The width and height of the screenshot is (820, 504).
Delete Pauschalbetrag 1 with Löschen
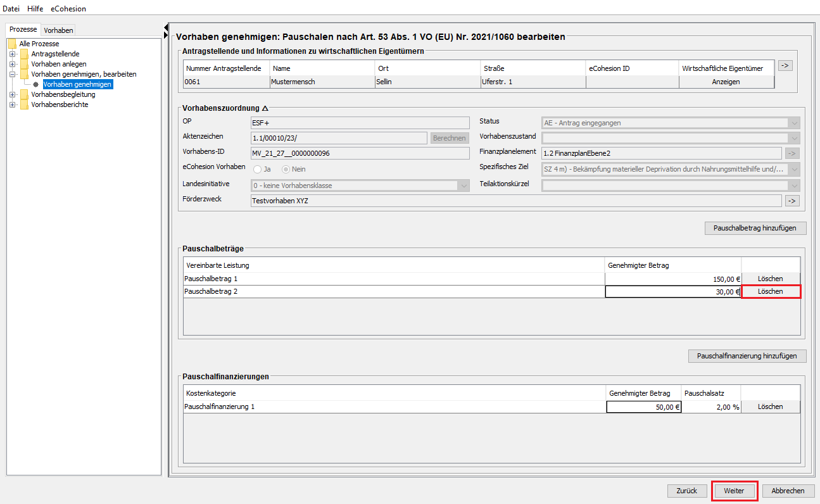(x=771, y=279)
